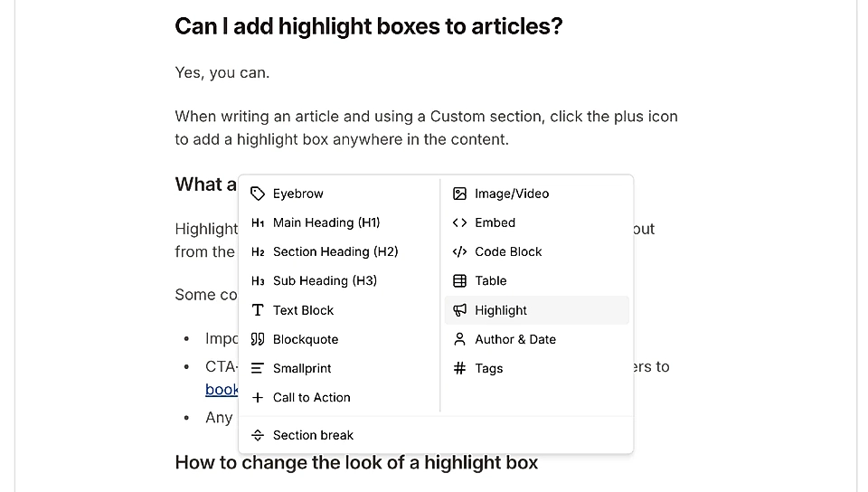This screenshot has width=868, height=492.
Task: Add a Table element
Action: click(537, 280)
